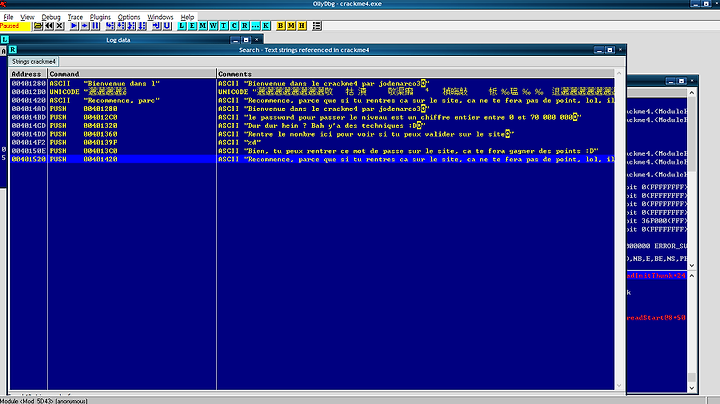The width and height of the screenshot is (720, 404).
Task: Select row at address 00401280
Action: (312, 84)
